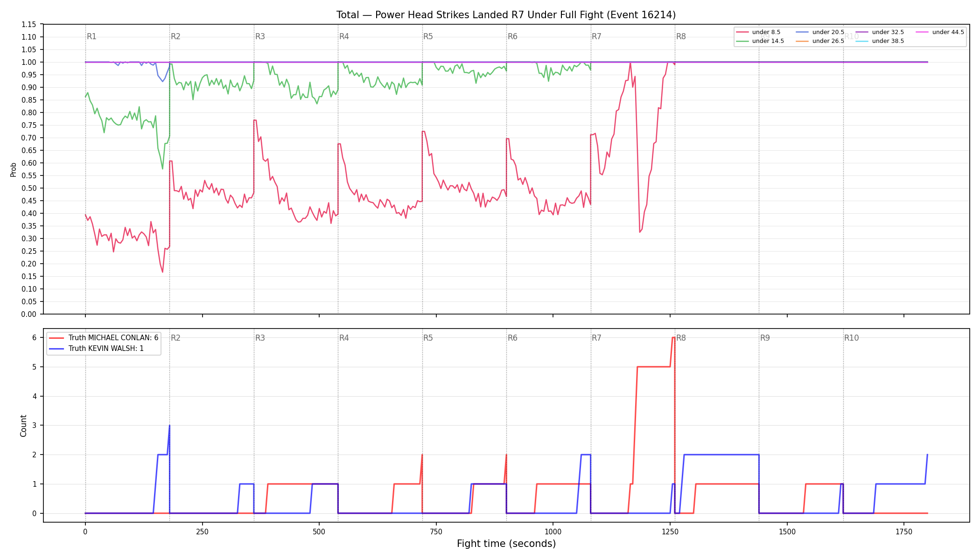Screen dimensions: 980x560
Task: Click the R8 round label in the Prob chart
Action: tap(681, 36)
